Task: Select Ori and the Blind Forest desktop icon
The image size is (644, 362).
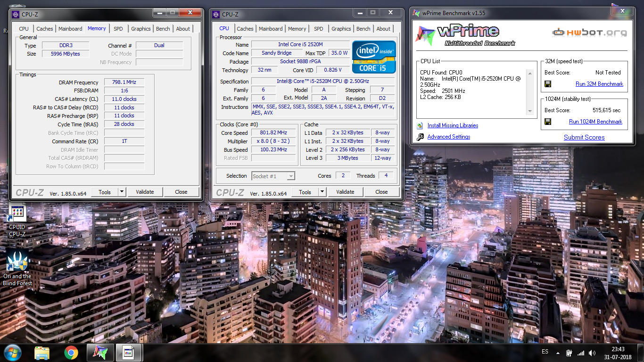Action: pyautogui.click(x=17, y=269)
